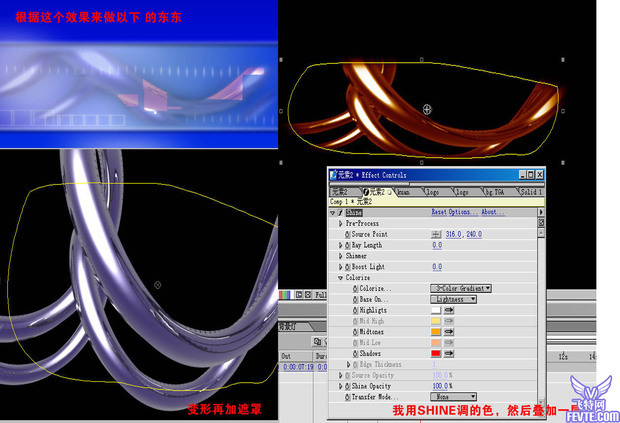
Task: Click the About link for Shine
Action: click(490, 212)
